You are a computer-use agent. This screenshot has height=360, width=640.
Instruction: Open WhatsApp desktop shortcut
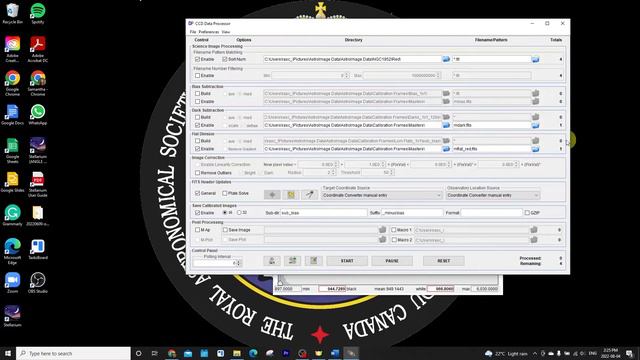38,115
